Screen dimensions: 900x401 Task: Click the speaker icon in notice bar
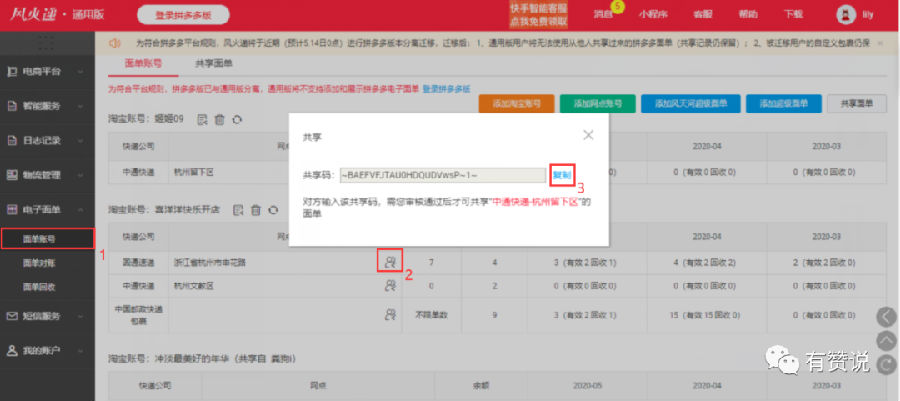point(115,43)
